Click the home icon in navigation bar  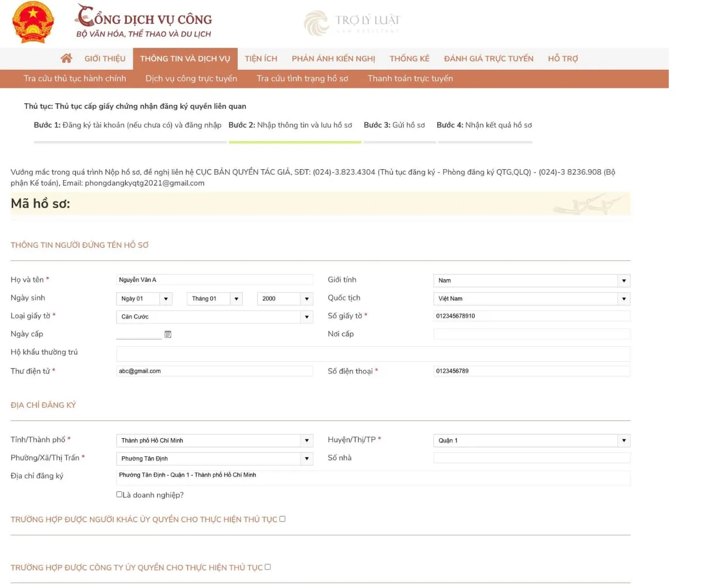coord(66,58)
